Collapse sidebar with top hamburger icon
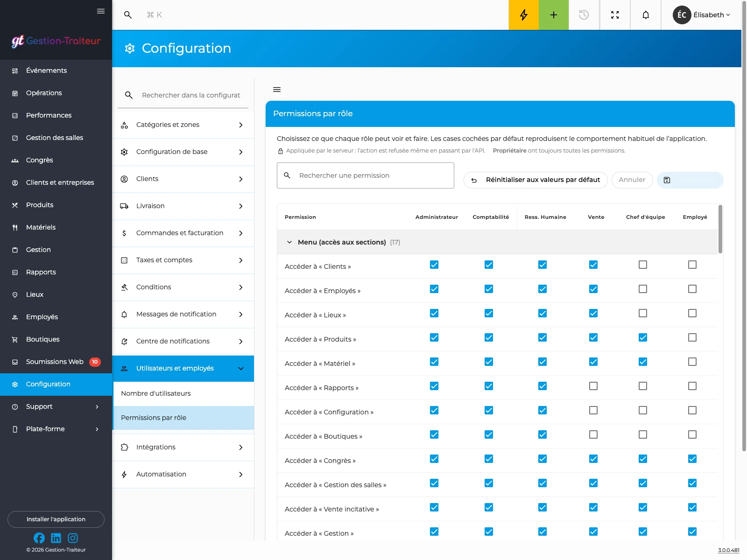Viewport: 747px width, 560px height. point(101,11)
